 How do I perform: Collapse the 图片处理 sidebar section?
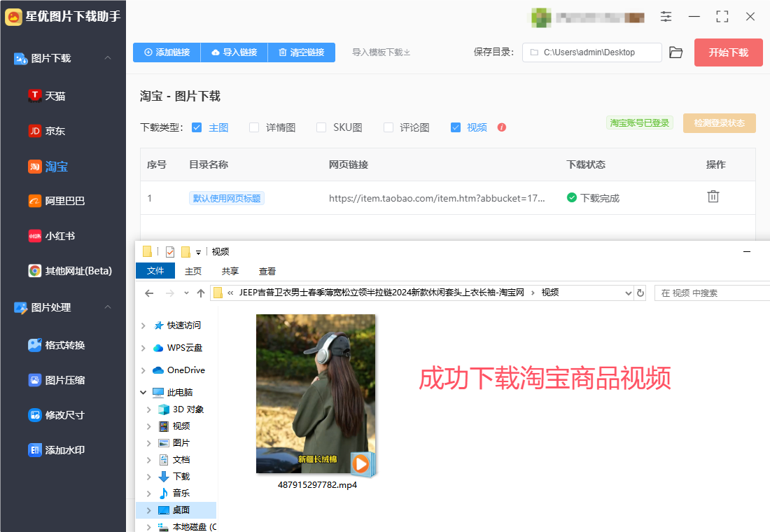point(108,307)
